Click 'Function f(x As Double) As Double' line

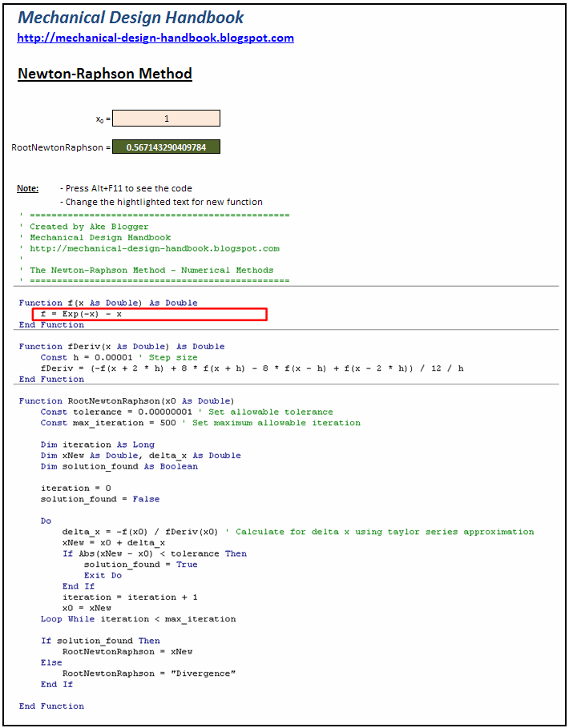coord(108,303)
